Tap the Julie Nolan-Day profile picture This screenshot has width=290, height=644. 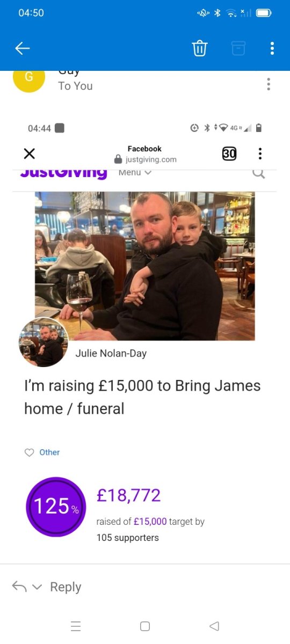click(44, 342)
